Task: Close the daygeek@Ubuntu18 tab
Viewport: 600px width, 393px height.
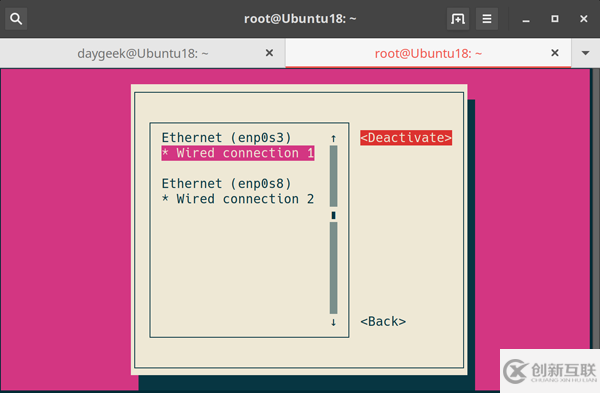Action: click(x=269, y=53)
